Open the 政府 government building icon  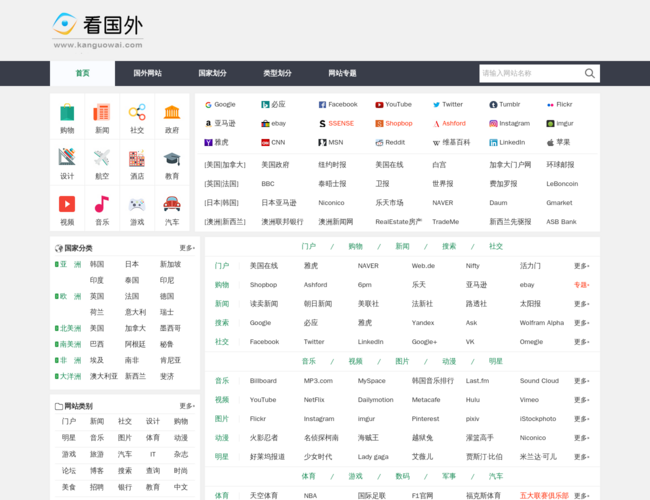pos(172,113)
